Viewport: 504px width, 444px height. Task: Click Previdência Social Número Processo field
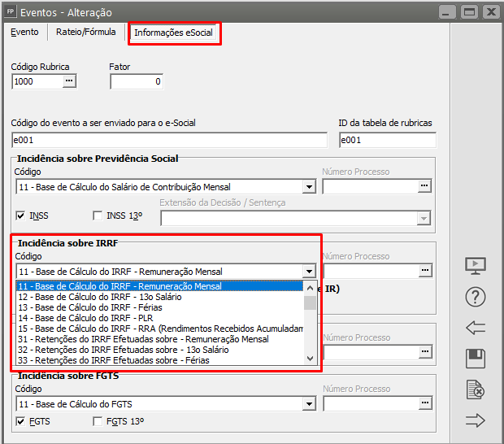(371, 186)
